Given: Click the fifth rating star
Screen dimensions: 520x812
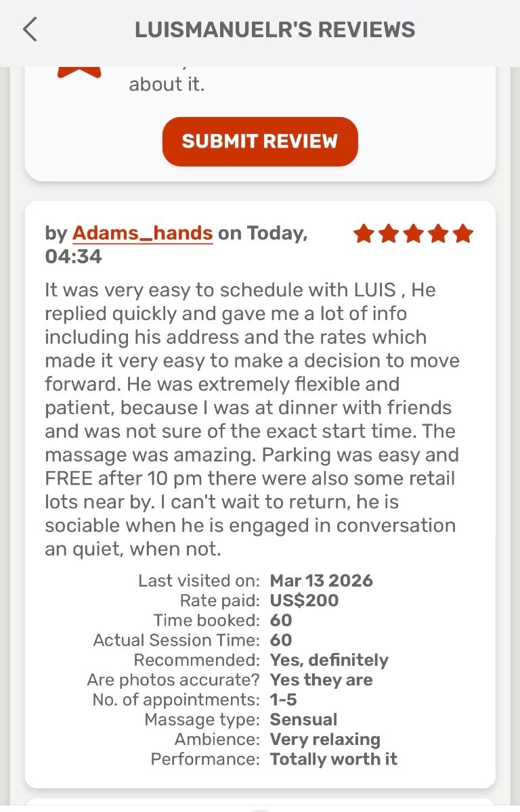Looking at the screenshot, I should [x=463, y=234].
